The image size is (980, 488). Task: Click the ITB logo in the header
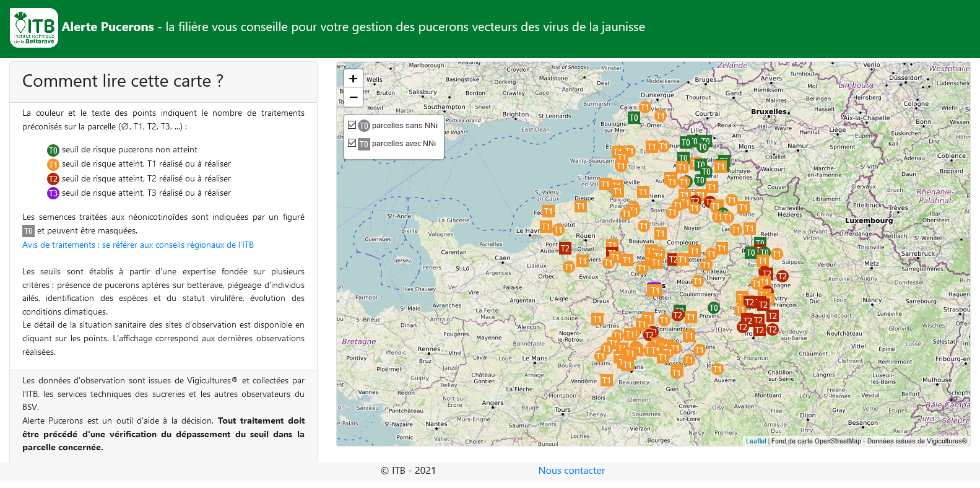34,28
